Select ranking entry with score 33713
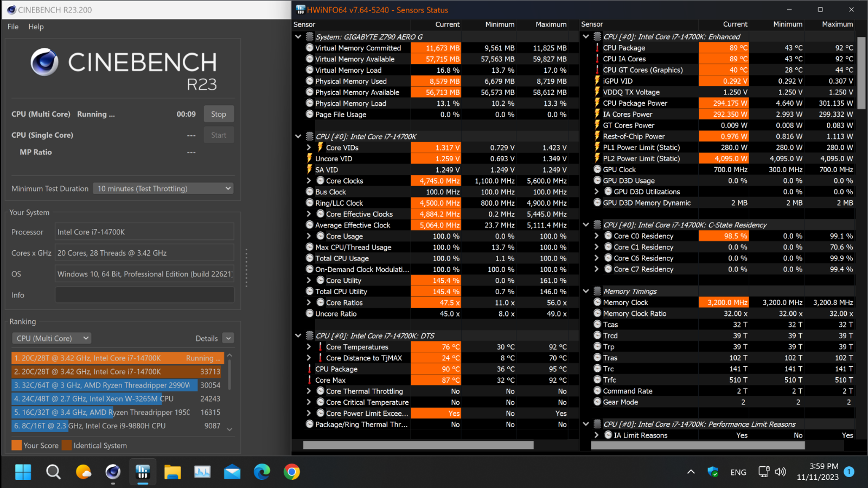The height and width of the screenshot is (488, 868). pyautogui.click(x=117, y=371)
